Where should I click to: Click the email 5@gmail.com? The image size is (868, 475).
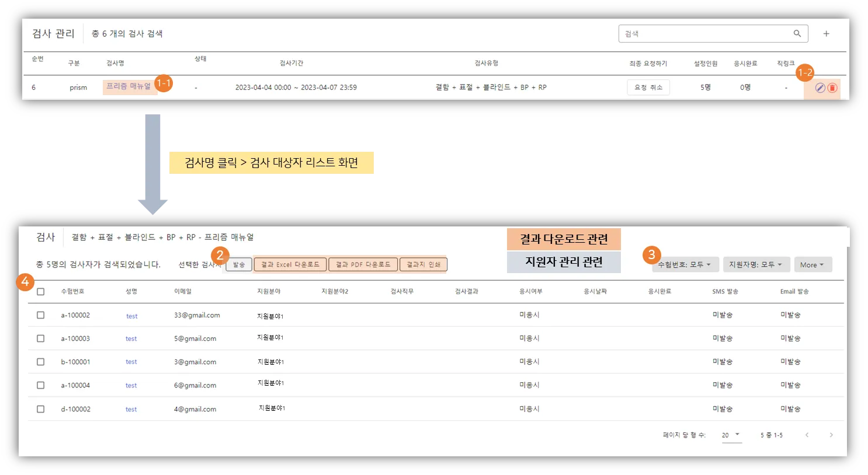[195, 338]
